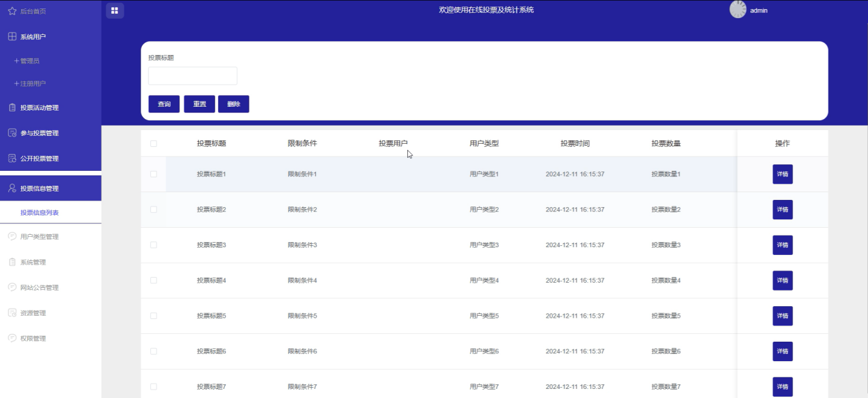Check the box for row 投票标题2
The height and width of the screenshot is (398, 868).
pyautogui.click(x=153, y=210)
